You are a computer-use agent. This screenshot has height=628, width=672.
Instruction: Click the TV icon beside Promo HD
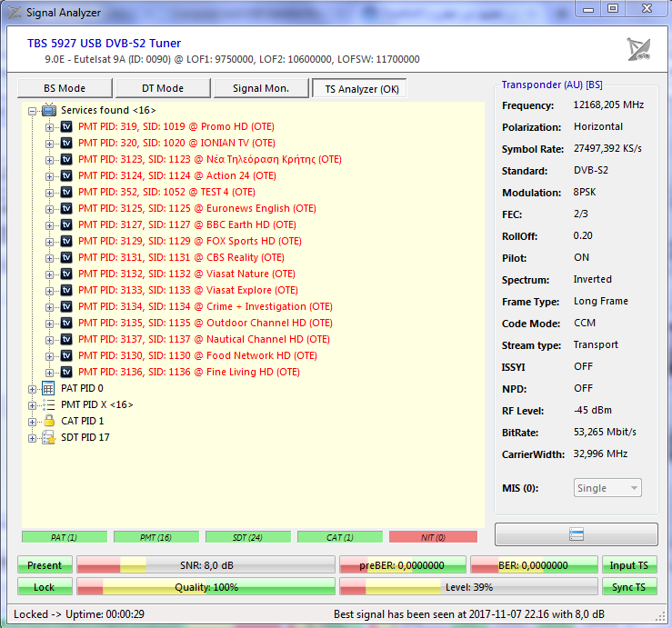(x=66, y=126)
